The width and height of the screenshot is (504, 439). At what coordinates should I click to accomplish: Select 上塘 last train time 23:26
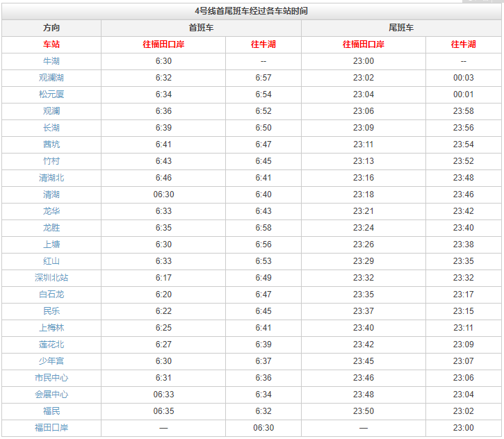click(x=364, y=245)
